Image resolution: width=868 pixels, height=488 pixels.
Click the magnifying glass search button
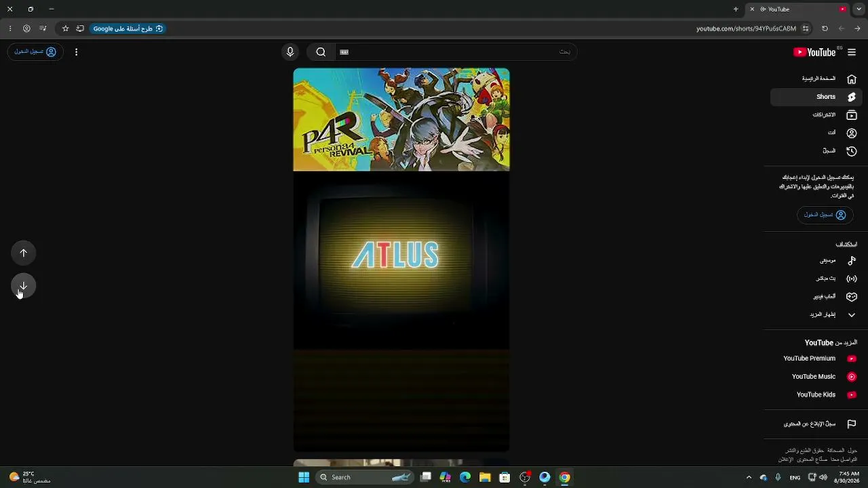[321, 52]
